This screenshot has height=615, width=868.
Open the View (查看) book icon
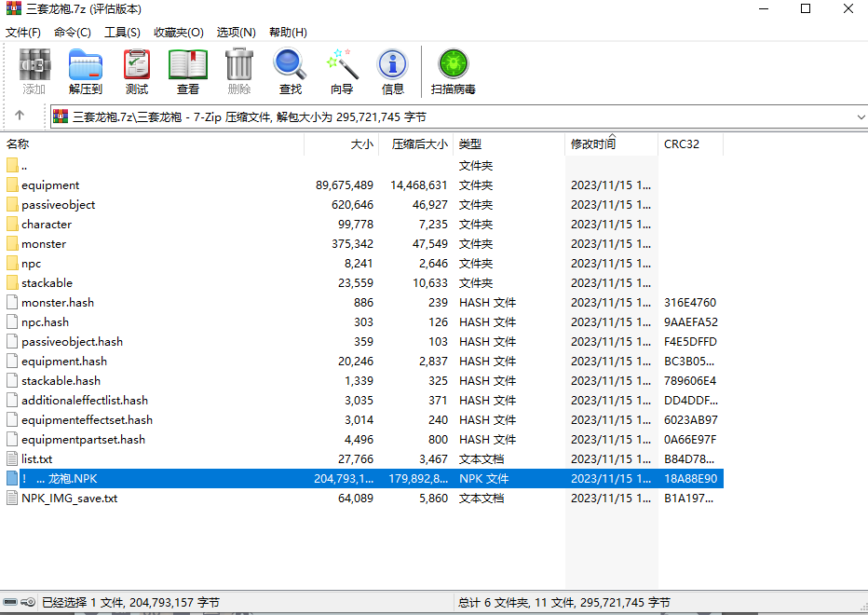tap(187, 65)
